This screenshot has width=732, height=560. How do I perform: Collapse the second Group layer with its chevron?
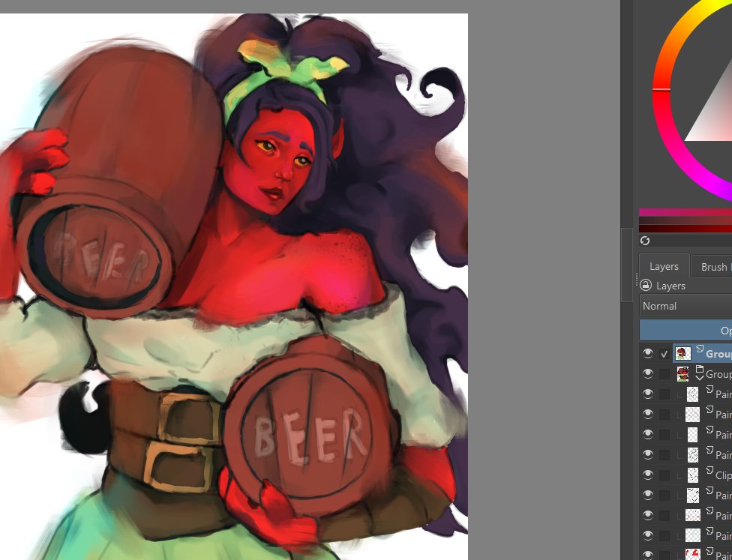click(x=699, y=378)
